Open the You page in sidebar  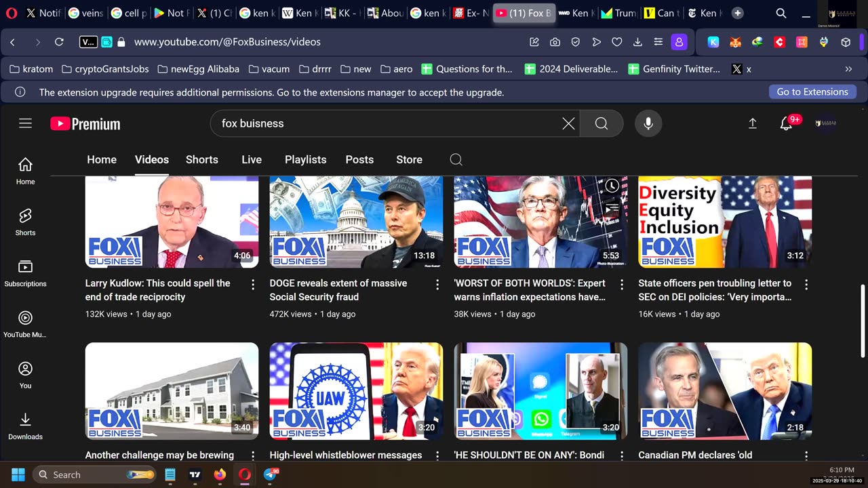tap(25, 375)
